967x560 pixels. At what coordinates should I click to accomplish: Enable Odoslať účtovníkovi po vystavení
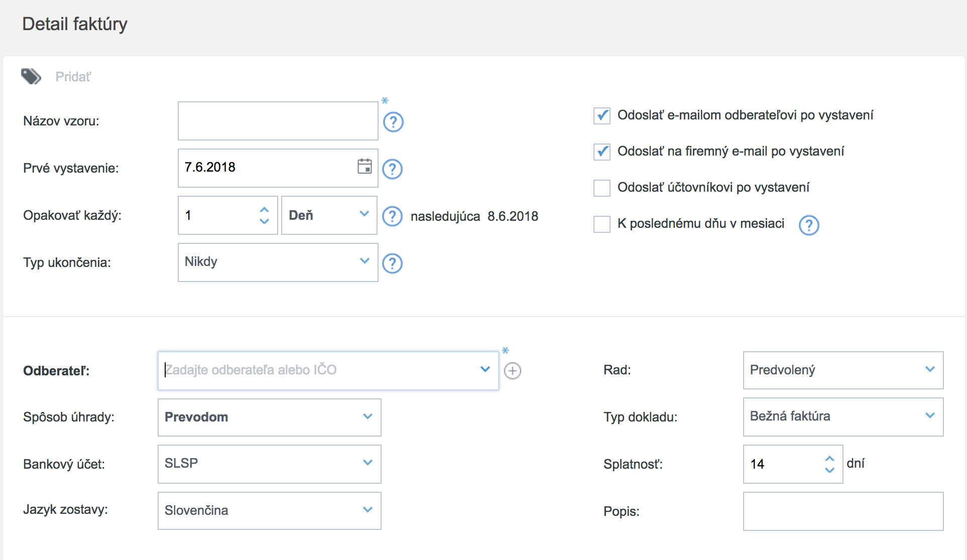[x=602, y=188]
